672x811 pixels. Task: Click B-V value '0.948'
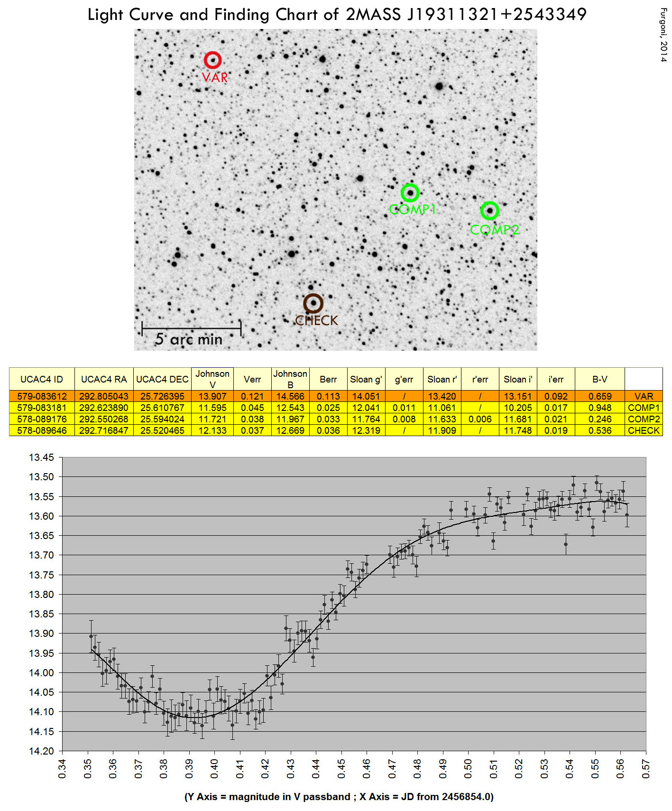pyautogui.click(x=600, y=408)
